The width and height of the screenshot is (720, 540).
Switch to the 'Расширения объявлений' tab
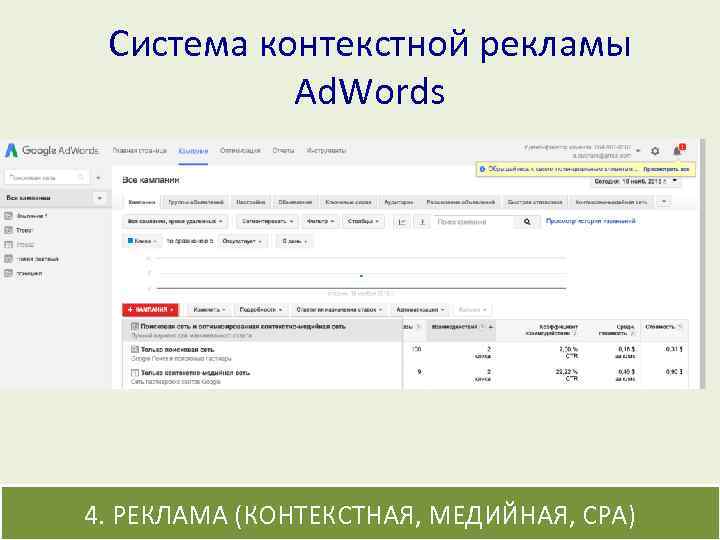tap(461, 202)
